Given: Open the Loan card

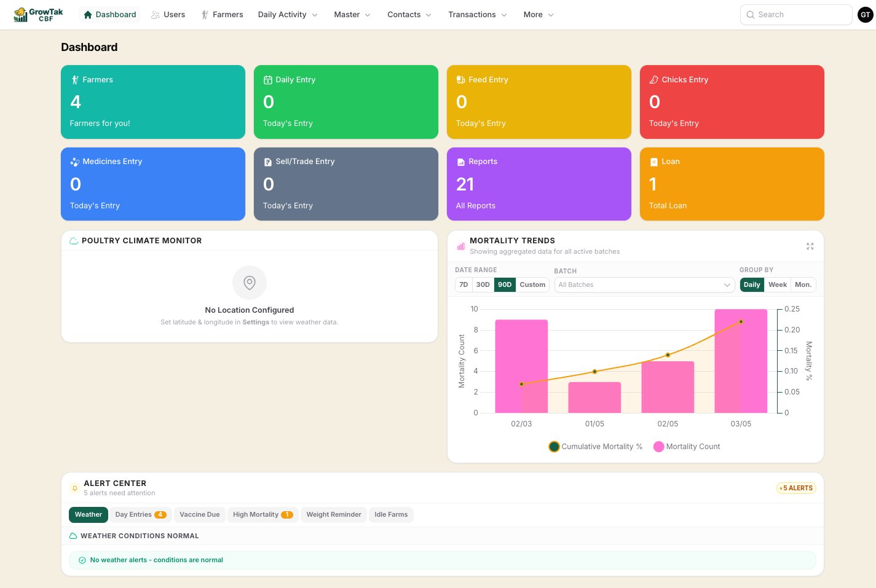Looking at the screenshot, I should pos(732,184).
